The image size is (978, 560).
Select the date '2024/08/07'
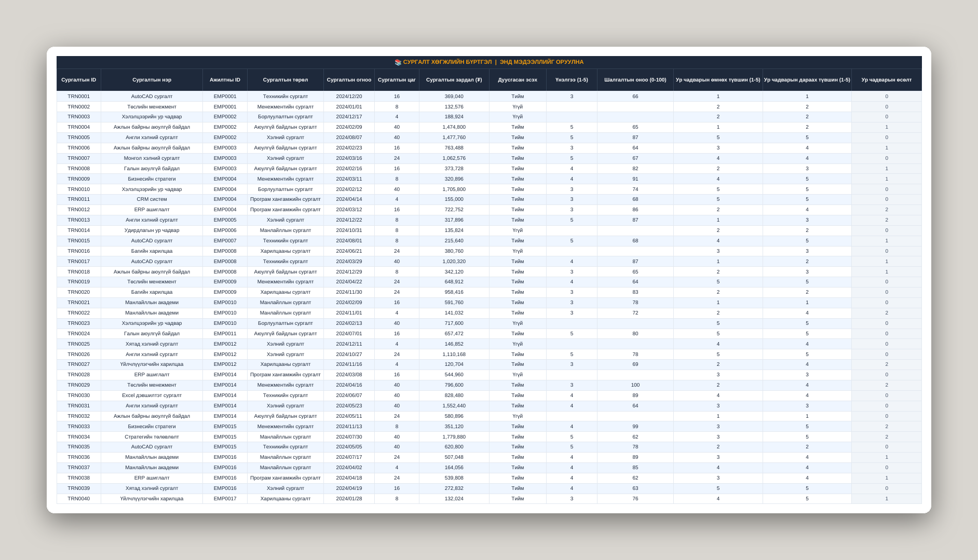coord(349,138)
